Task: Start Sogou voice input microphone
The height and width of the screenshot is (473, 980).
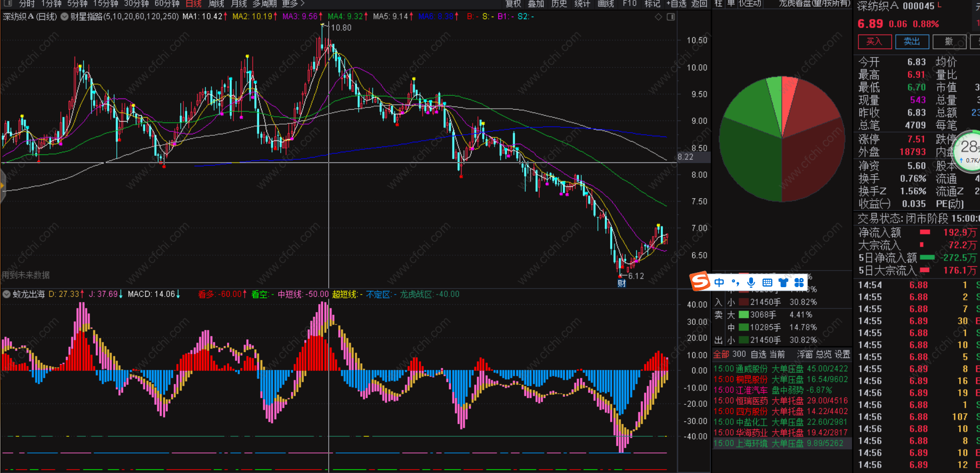Action: (751, 282)
